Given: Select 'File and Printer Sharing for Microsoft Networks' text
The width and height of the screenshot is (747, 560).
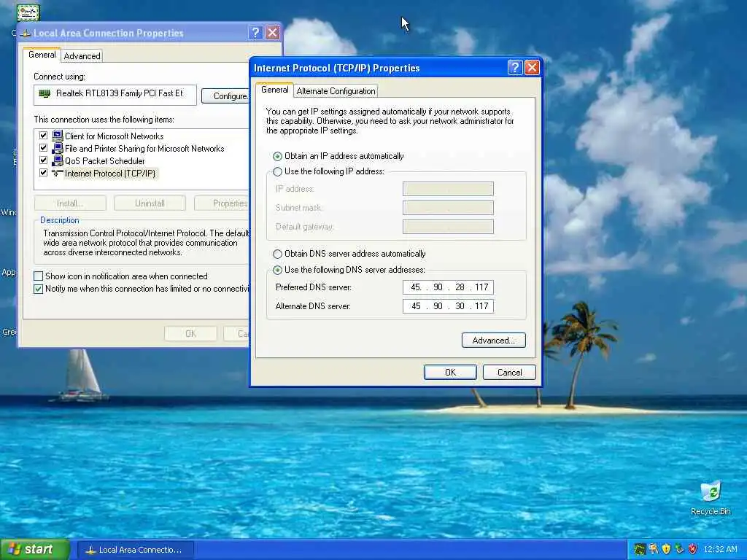Looking at the screenshot, I should click(144, 149).
